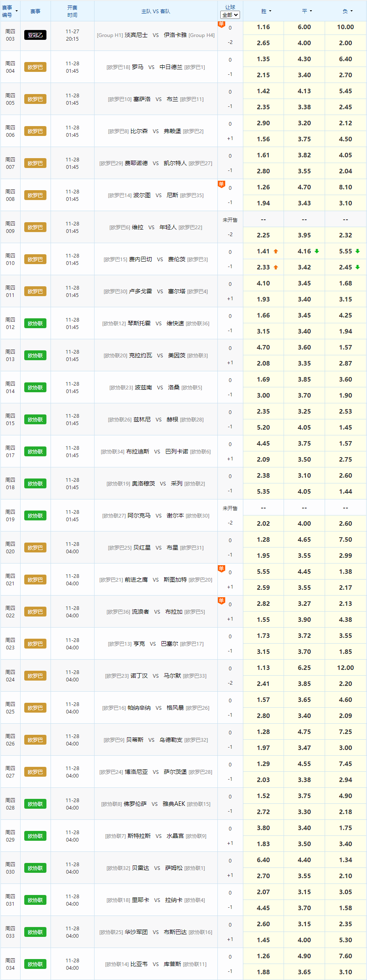Open team link 淡宾尼士

coord(136,35)
